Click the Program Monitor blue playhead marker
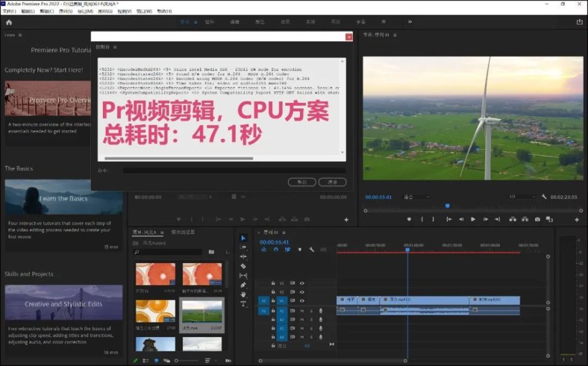The width and height of the screenshot is (588, 366). [447, 206]
